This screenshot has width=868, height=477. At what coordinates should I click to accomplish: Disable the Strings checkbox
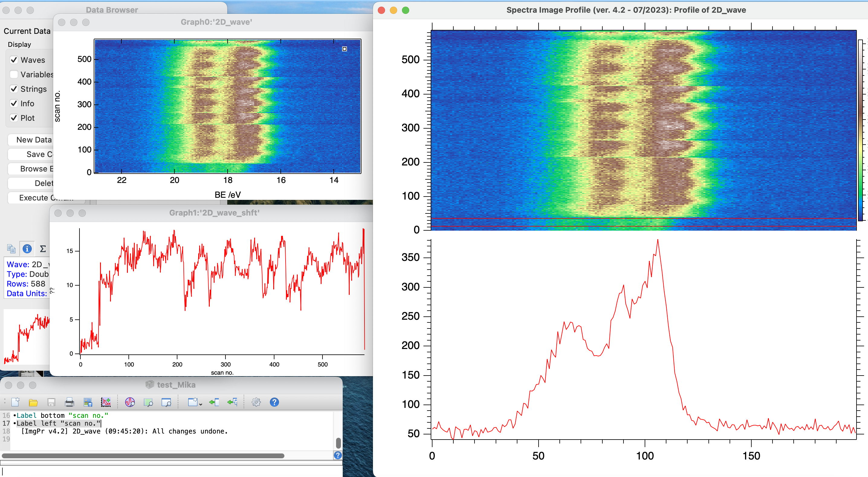14,89
